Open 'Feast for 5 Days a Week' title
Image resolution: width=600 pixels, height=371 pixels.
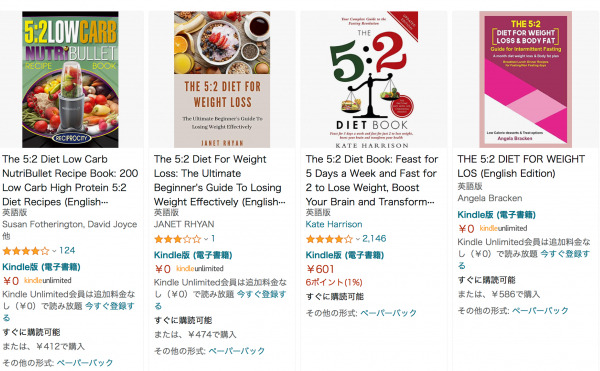pyautogui.click(x=372, y=180)
